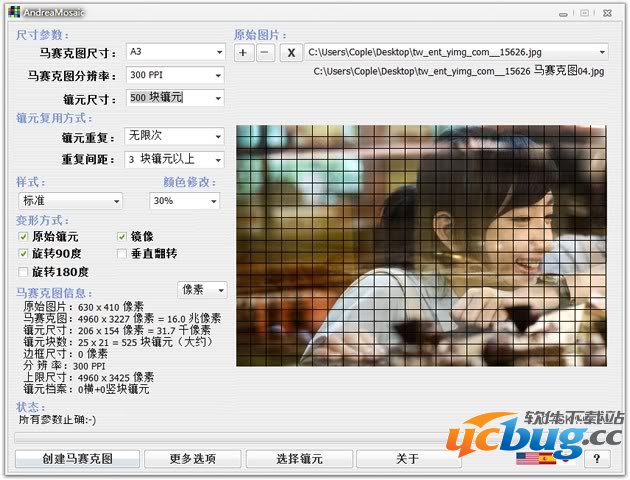Viewport: 630px width, 480px height.
Task: Select the Spanish flag language icon
Action: pos(547,459)
